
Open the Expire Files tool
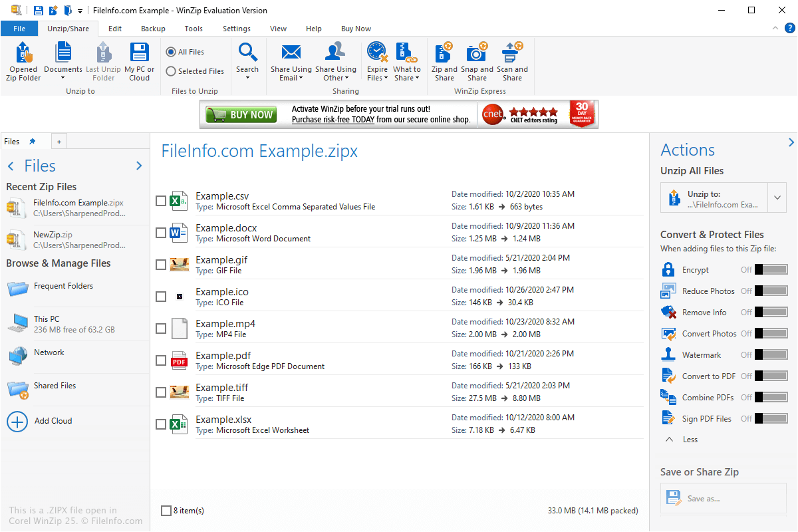point(377,61)
